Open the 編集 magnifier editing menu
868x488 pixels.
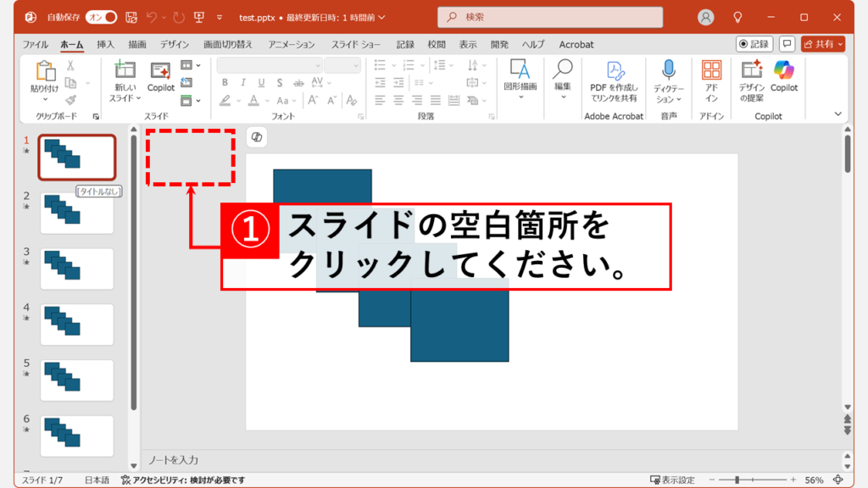(563, 78)
